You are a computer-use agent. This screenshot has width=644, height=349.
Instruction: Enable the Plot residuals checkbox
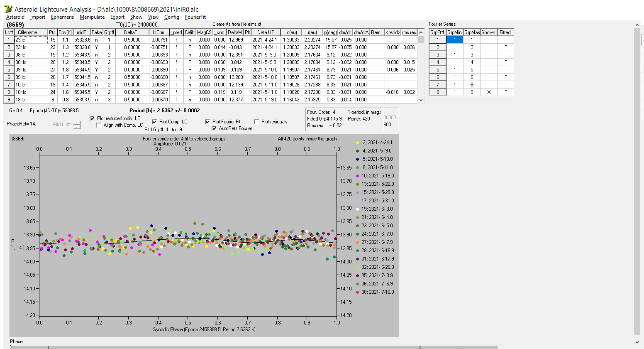(x=256, y=122)
